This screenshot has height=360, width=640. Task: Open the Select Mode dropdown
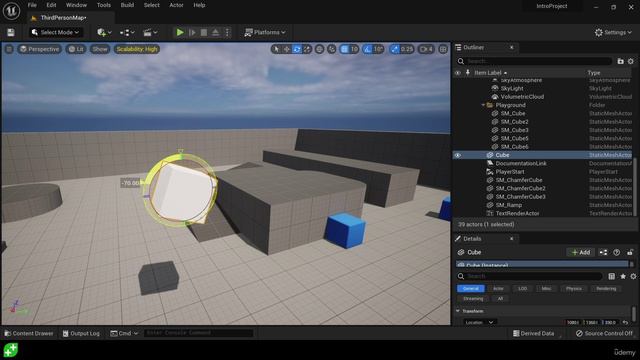tap(55, 32)
